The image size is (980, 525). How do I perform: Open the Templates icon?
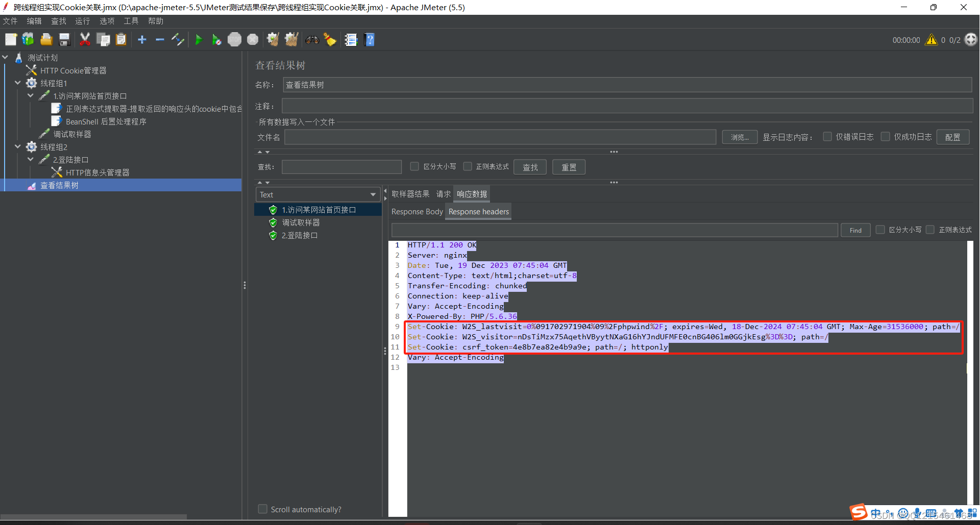tap(28, 40)
